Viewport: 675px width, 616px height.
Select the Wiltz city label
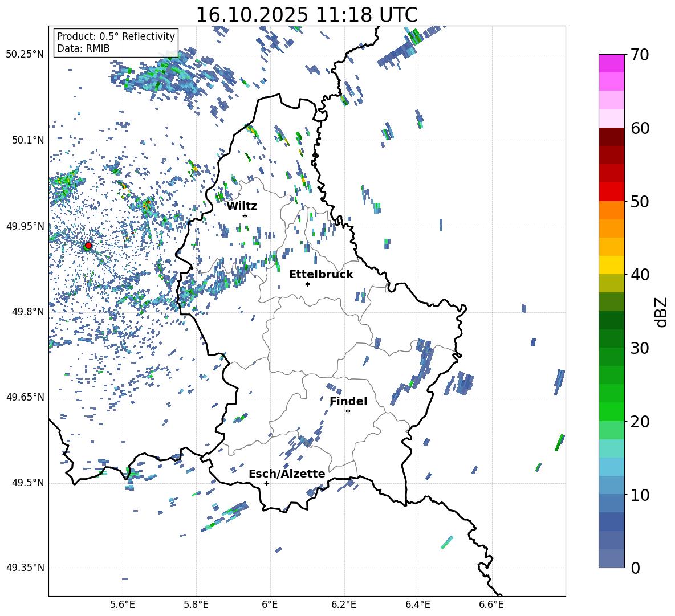pyautogui.click(x=242, y=206)
